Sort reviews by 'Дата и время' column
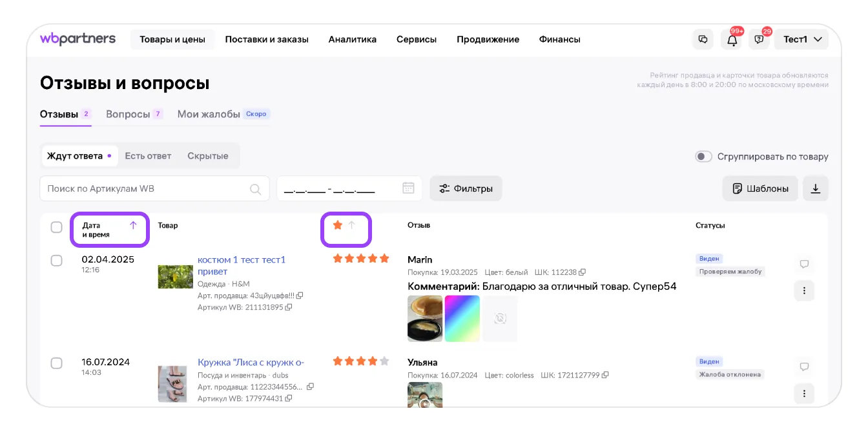Screen dimensions: 868x431 point(109,230)
